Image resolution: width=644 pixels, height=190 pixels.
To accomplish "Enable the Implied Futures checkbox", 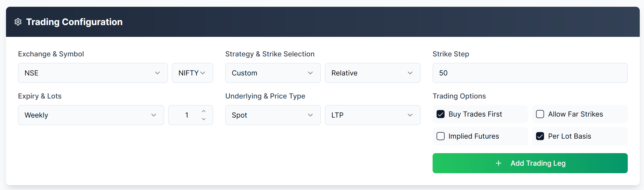I will click(x=441, y=136).
